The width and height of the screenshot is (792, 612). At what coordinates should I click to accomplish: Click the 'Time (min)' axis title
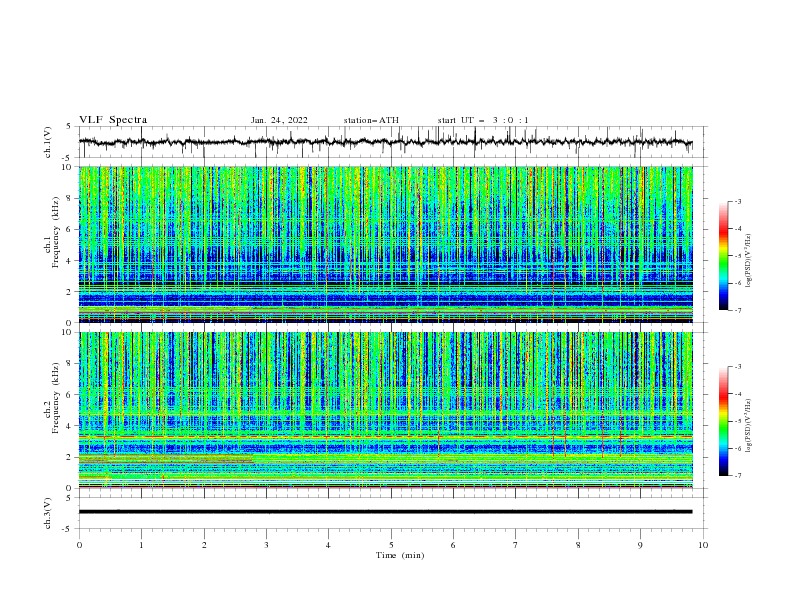[x=400, y=555]
